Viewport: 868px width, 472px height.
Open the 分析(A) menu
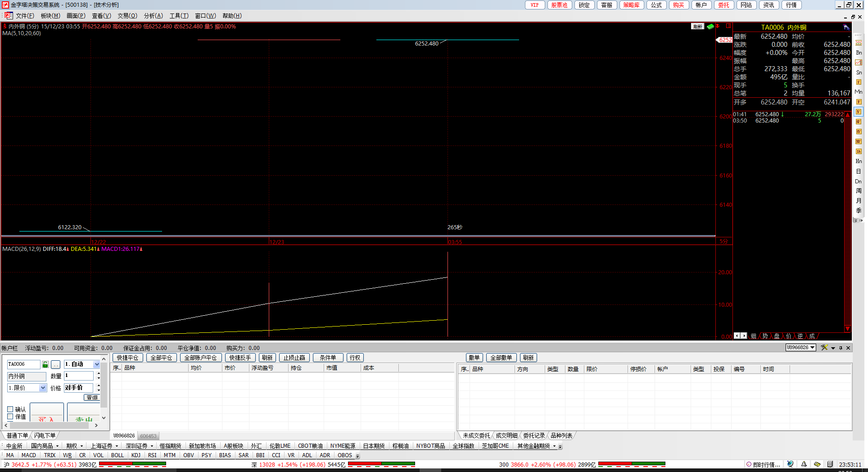coord(153,16)
